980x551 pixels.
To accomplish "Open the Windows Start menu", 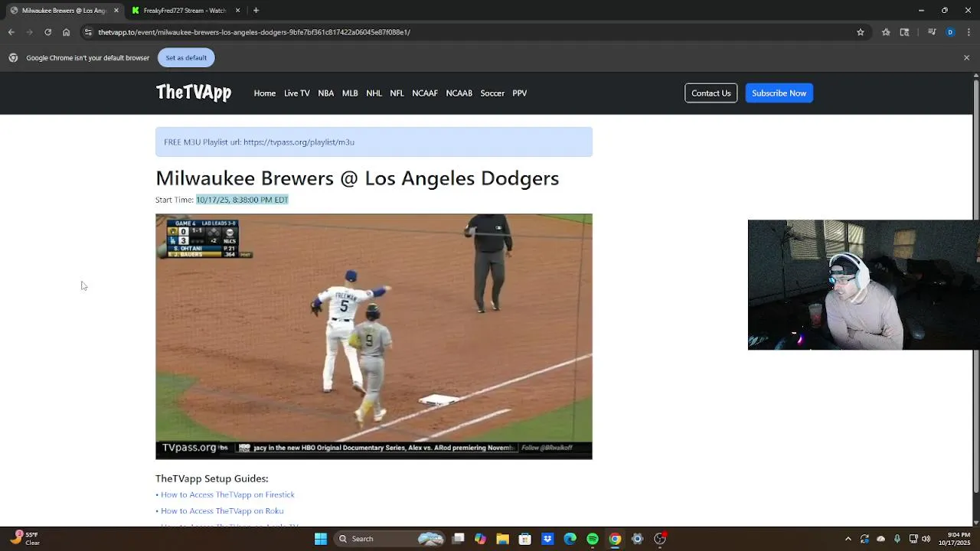I will pos(321,539).
